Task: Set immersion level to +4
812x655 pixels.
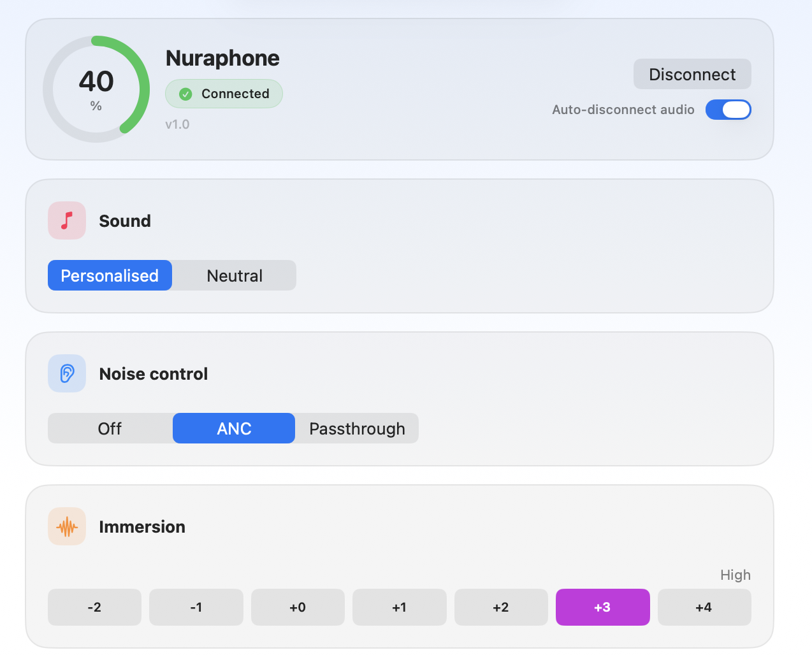Action: [x=704, y=607]
